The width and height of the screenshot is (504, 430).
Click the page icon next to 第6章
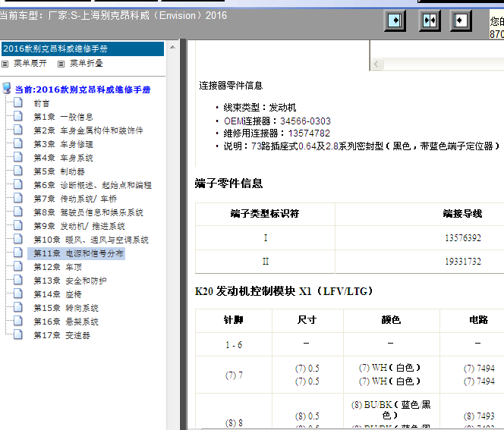18,184
